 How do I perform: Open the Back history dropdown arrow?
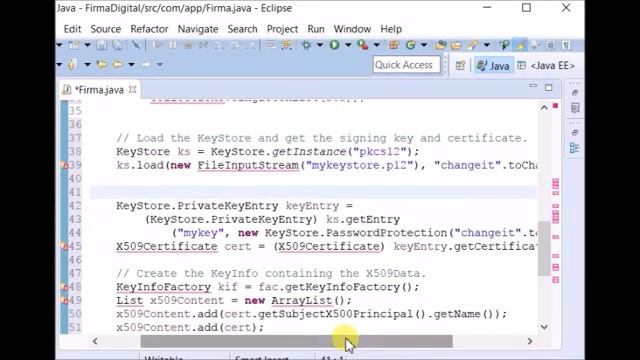click(131, 64)
